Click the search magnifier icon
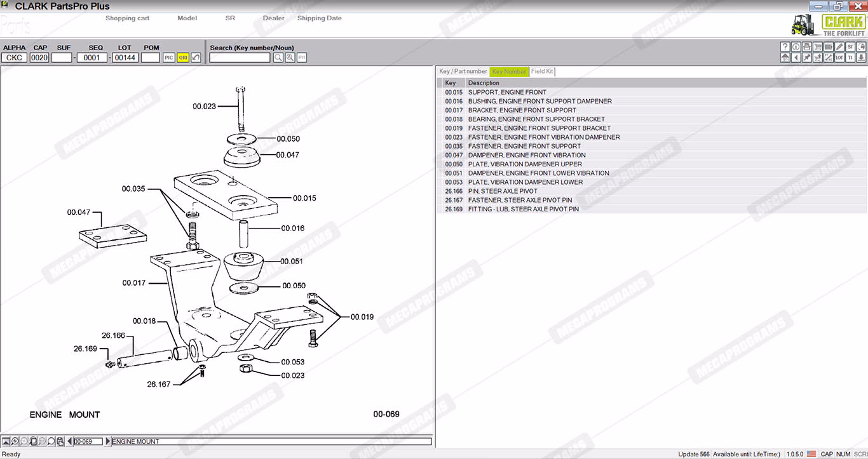868x459 pixels. 278,58
